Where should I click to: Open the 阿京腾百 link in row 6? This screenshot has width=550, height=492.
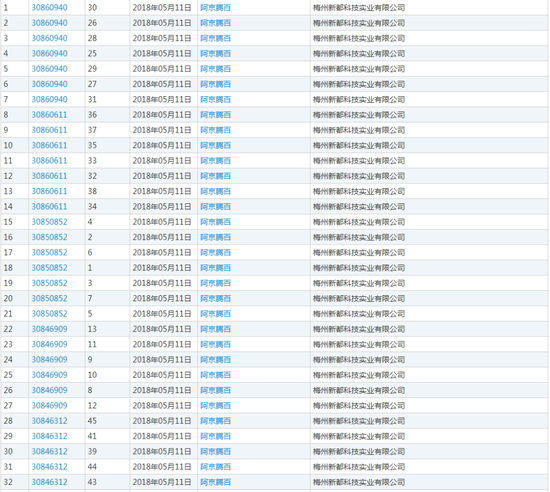(x=215, y=84)
